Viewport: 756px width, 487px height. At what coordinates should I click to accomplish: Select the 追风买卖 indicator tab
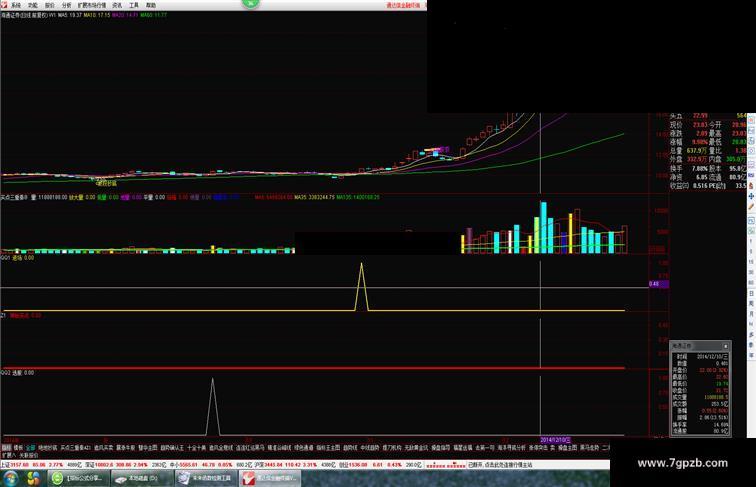pyautogui.click(x=103, y=448)
